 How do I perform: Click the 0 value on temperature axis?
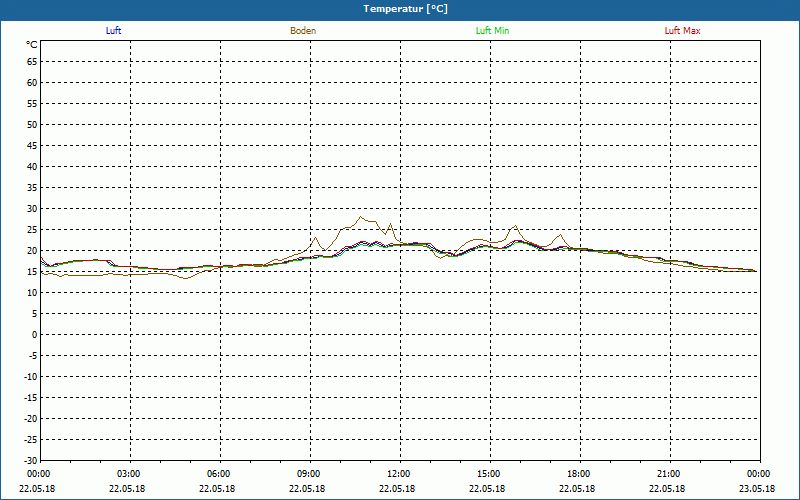pos(35,335)
